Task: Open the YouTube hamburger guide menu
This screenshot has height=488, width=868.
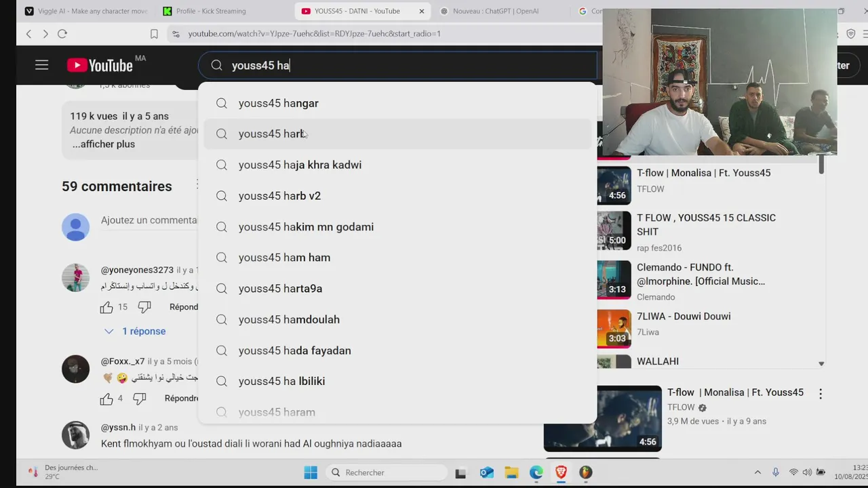Action: 42,65
